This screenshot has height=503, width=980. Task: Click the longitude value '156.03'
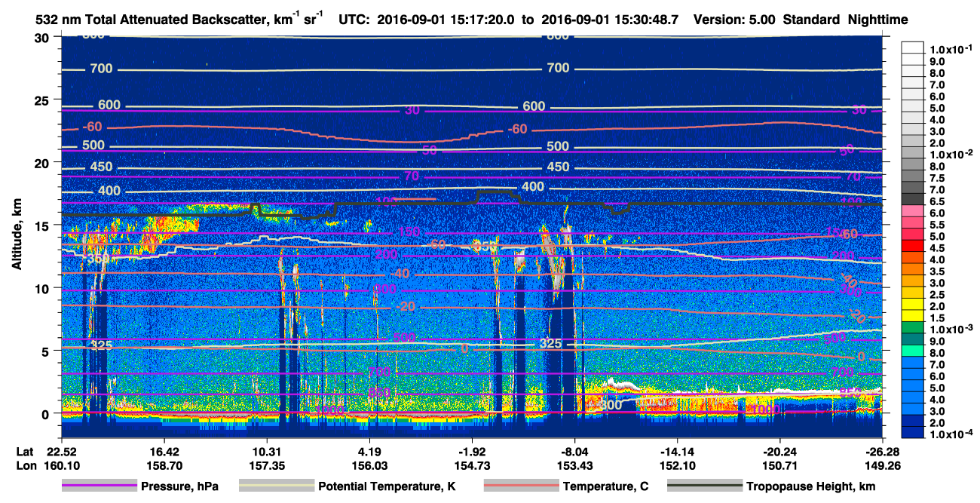[369, 466]
